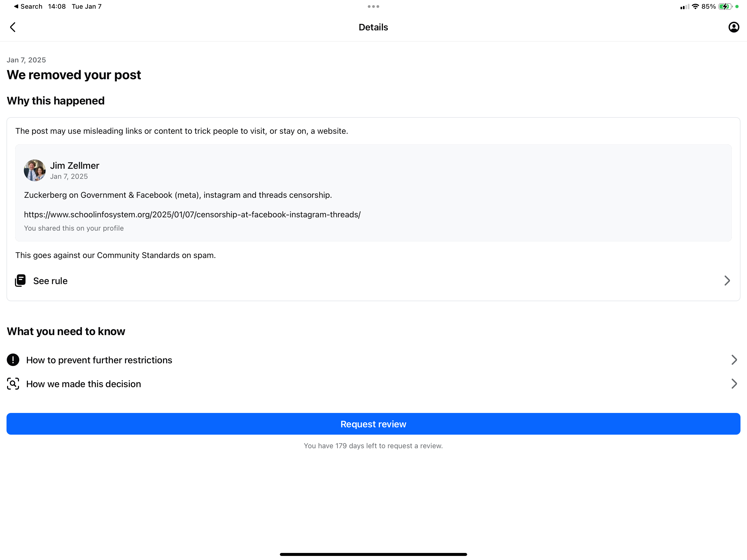Open the See rule row
747x560 pixels.
[x=373, y=281]
